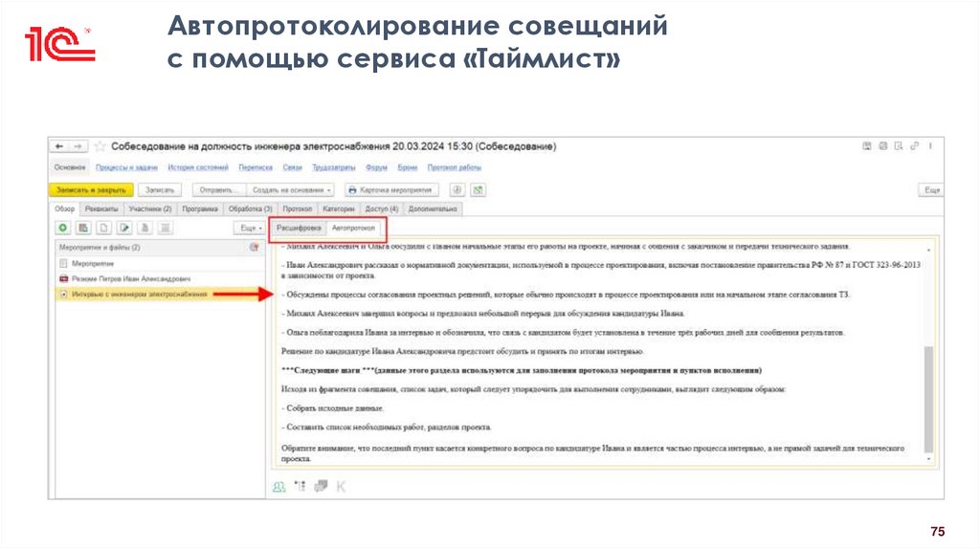Viewport: 980px width, 549px height.
Task: Click the print icon in title bar
Action: click(x=883, y=146)
